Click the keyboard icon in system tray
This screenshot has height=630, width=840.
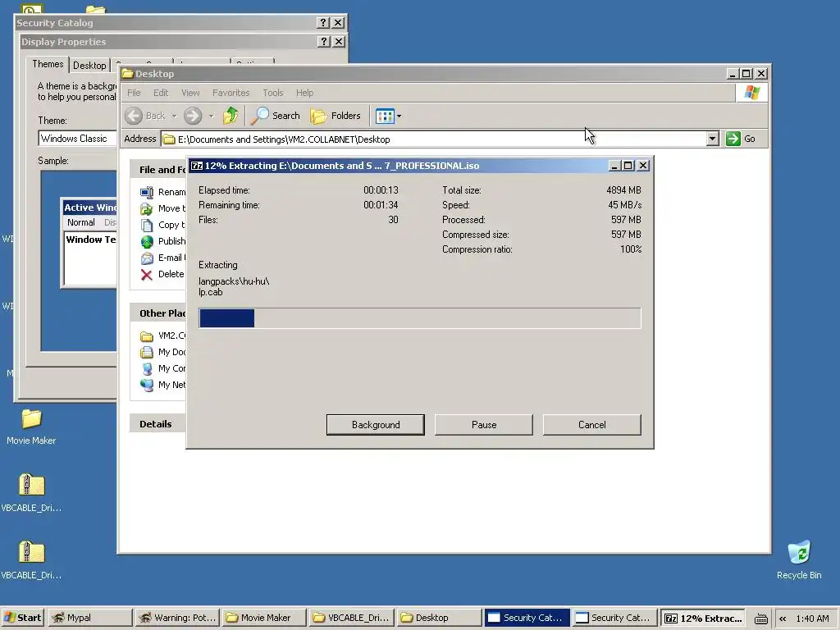760,619
